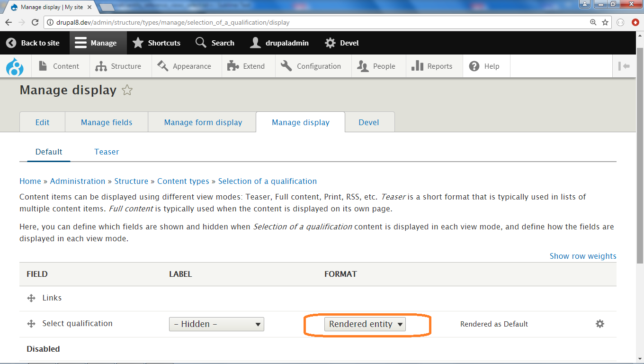644x364 pixels.
Task: Switch to Teaser view mode tab
Action: pos(107,152)
